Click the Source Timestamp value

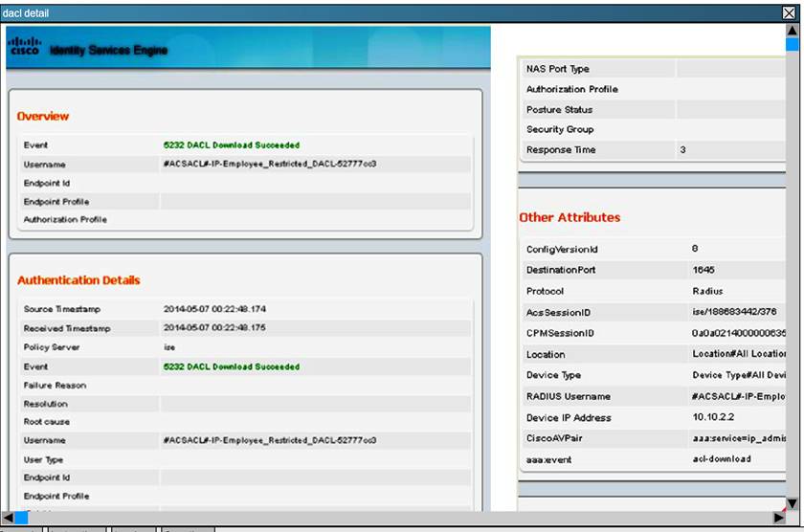[x=214, y=310]
